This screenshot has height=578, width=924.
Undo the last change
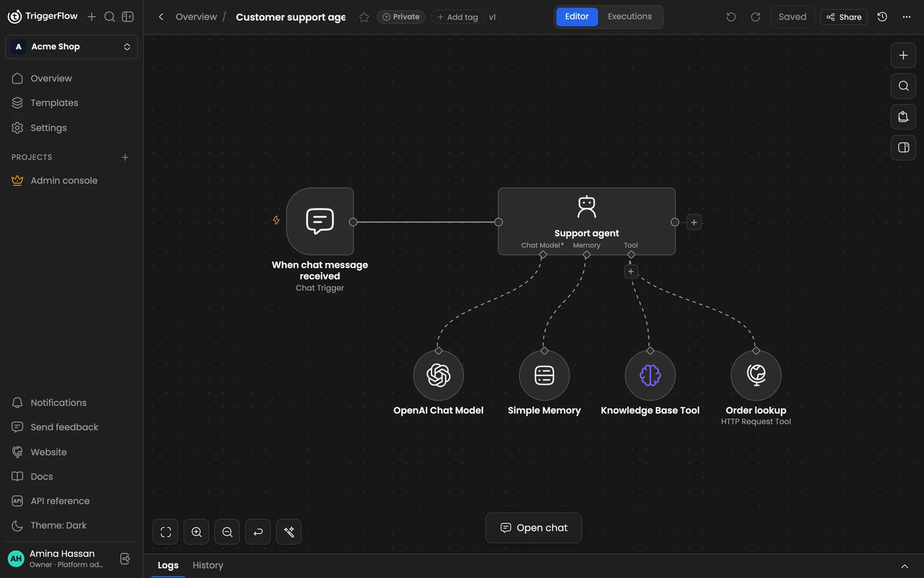pyautogui.click(x=731, y=17)
